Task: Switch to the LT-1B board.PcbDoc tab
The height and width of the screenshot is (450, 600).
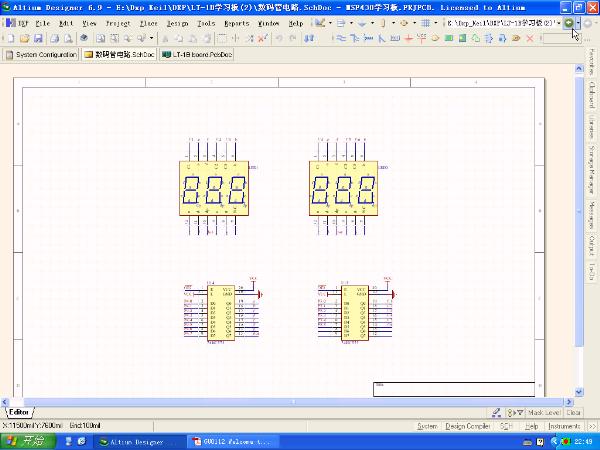Action: 195,54
